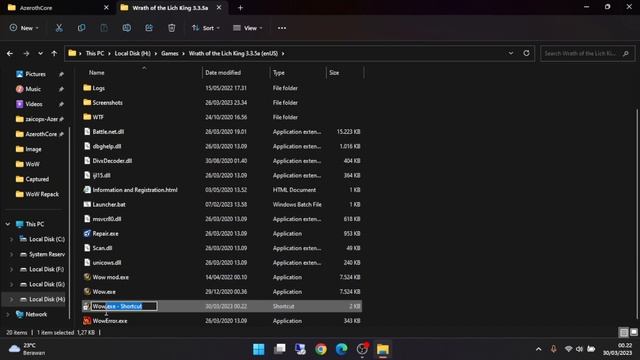Open the See more (three dots) menu
The height and width of the screenshot is (360, 640).
click(282, 28)
